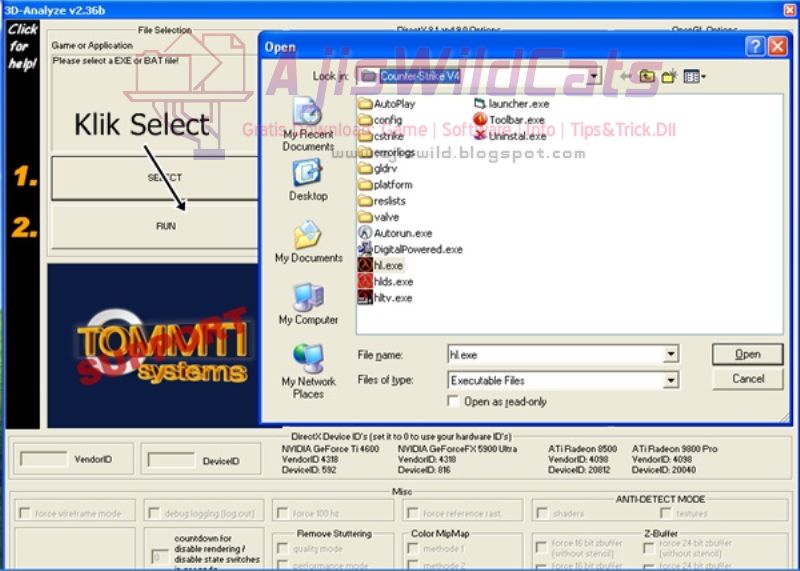Image resolution: width=800 pixels, height=571 pixels.
Task: Toggle force reference rast. checkbox
Action: coord(412,512)
